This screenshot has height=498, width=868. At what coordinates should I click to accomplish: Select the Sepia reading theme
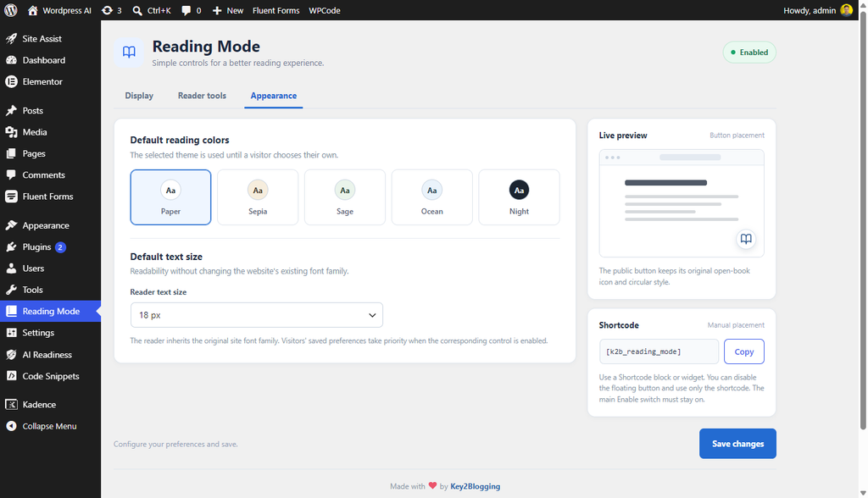tap(258, 197)
